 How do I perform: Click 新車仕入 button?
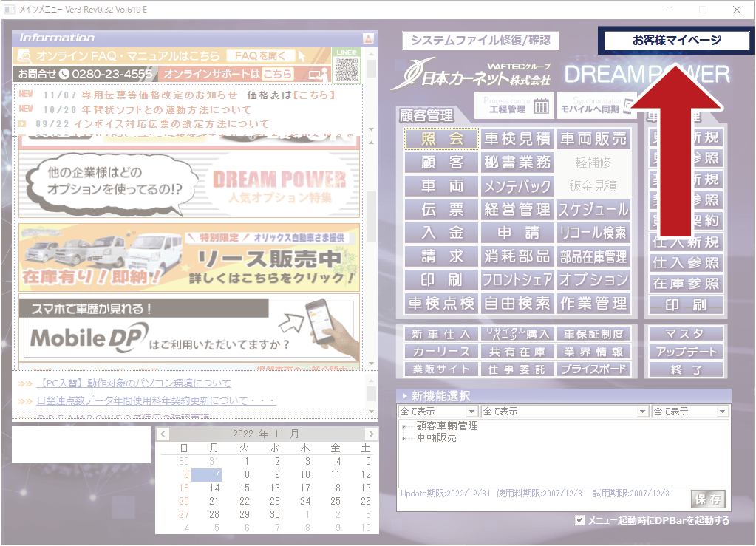pyautogui.click(x=442, y=334)
